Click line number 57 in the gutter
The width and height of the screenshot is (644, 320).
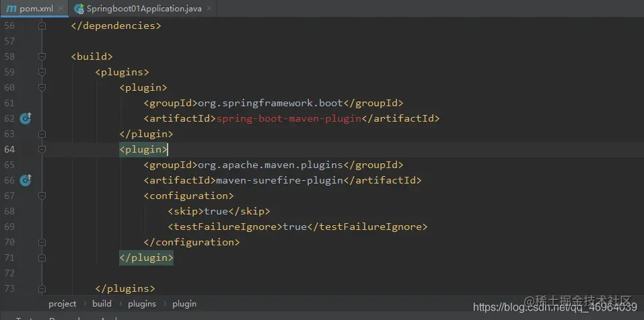click(x=9, y=41)
